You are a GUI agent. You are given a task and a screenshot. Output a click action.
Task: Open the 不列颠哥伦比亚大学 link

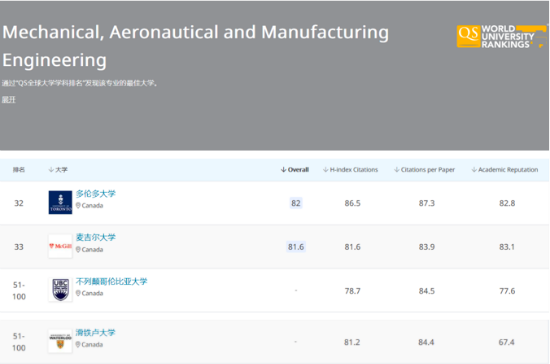tap(112, 281)
